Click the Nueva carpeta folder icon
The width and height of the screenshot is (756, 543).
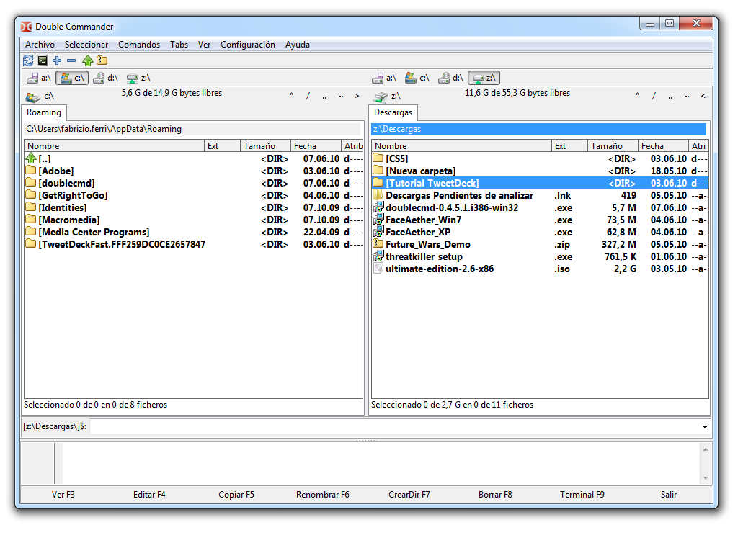pos(378,170)
